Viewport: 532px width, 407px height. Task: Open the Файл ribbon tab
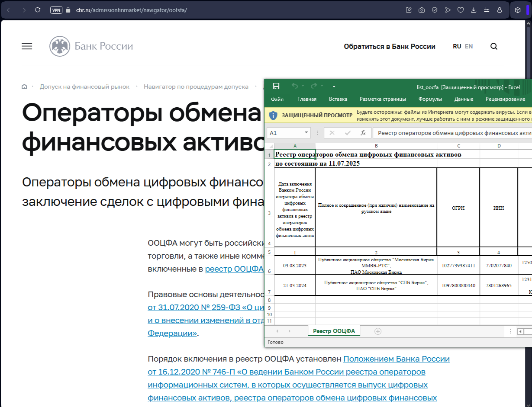click(277, 99)
